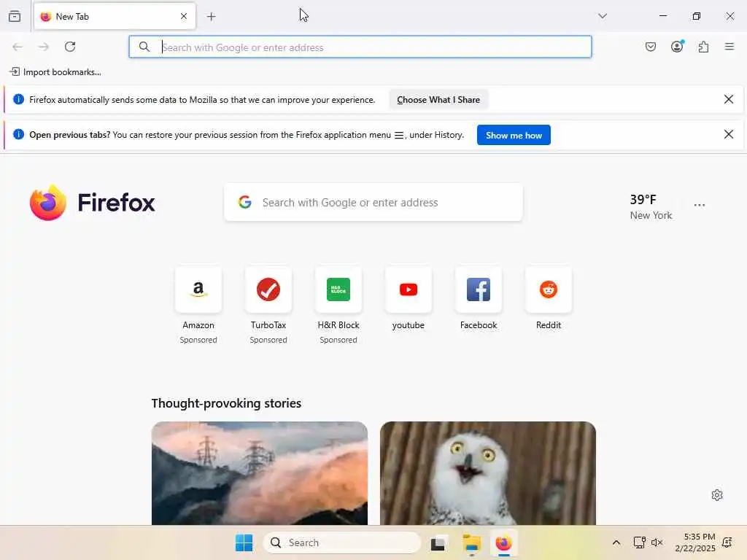
Task: Open the network status tray icon
Action: (639, 542)
